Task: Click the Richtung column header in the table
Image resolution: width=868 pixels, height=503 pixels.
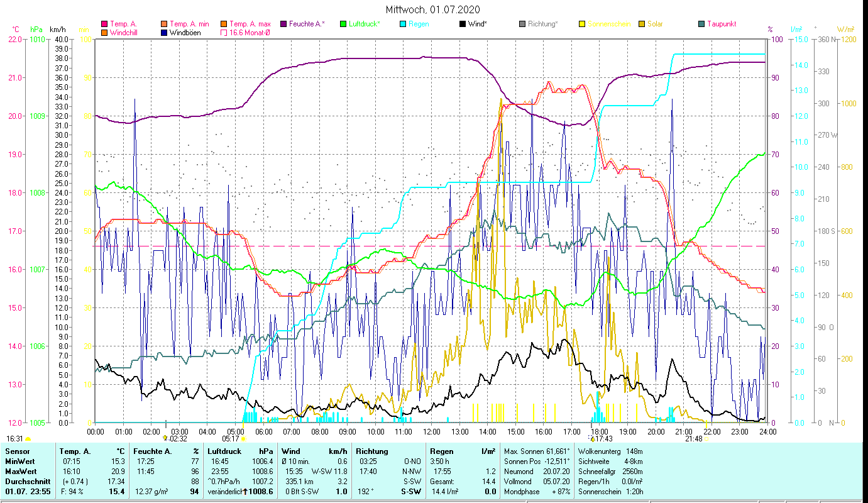Action: pos(372,451)
